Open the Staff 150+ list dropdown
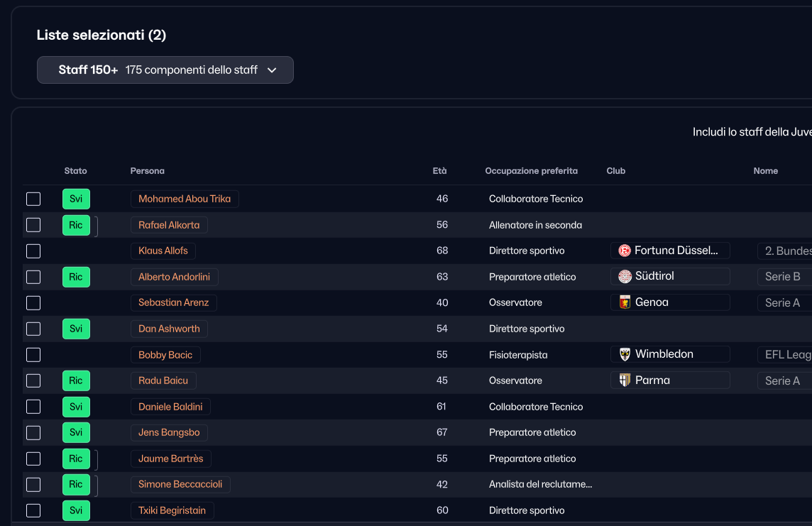Screen dimensions: 812x526 coord(165,70)
